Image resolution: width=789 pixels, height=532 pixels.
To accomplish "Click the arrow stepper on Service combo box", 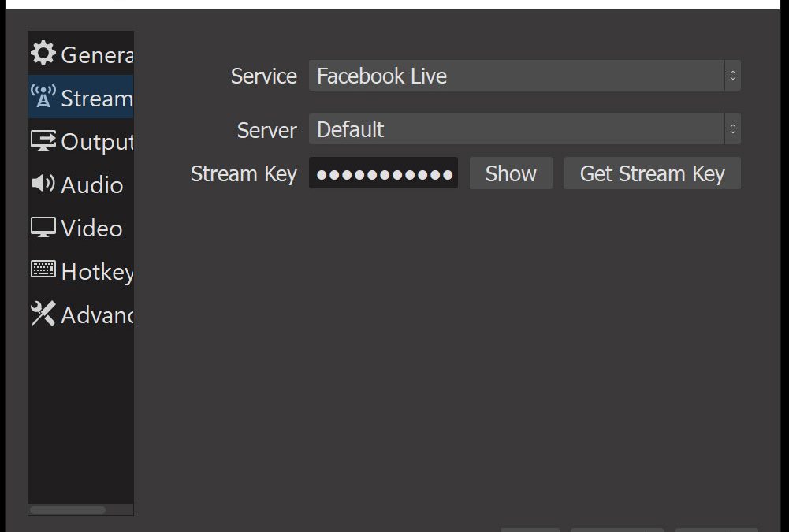I will [732, 76].
